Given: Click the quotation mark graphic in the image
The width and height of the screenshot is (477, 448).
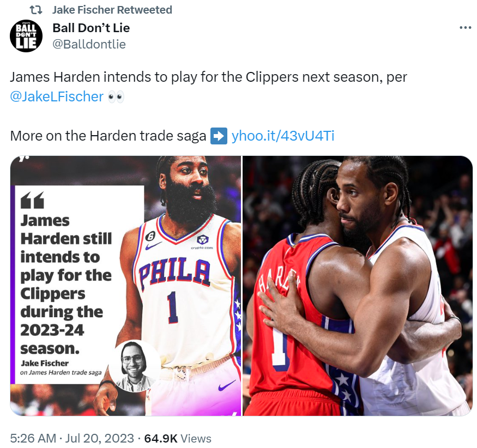Looking at the screenshot, I should [x=32, y=200].
